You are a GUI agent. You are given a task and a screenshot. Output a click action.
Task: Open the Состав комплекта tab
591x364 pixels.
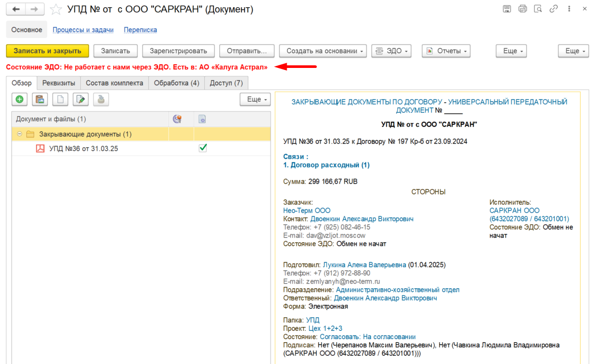click(x=115, y=83)
